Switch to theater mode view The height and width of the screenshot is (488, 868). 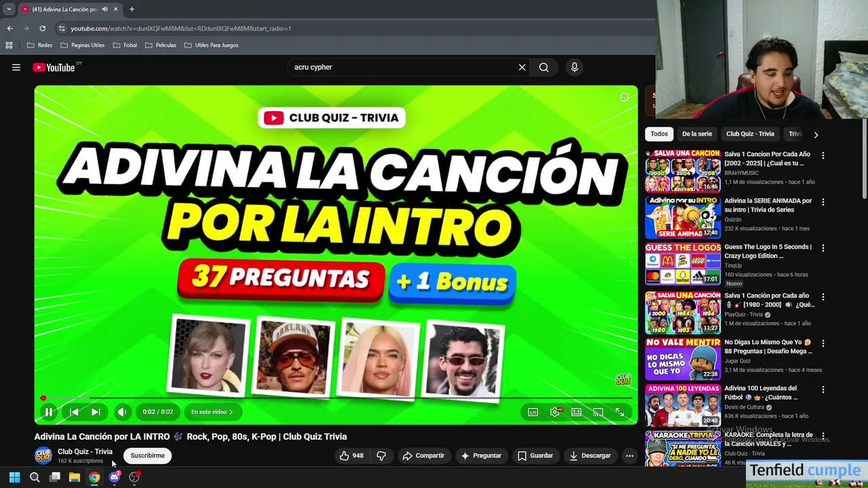point(576,412)
